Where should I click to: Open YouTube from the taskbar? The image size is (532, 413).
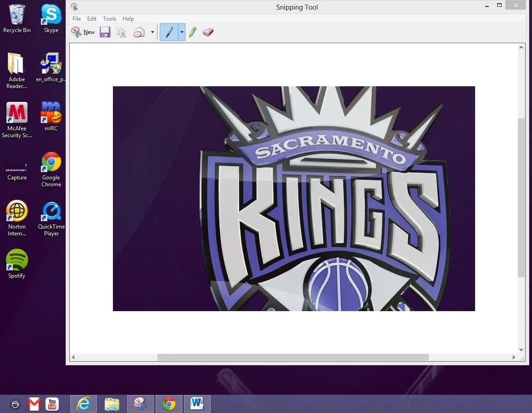52,404
